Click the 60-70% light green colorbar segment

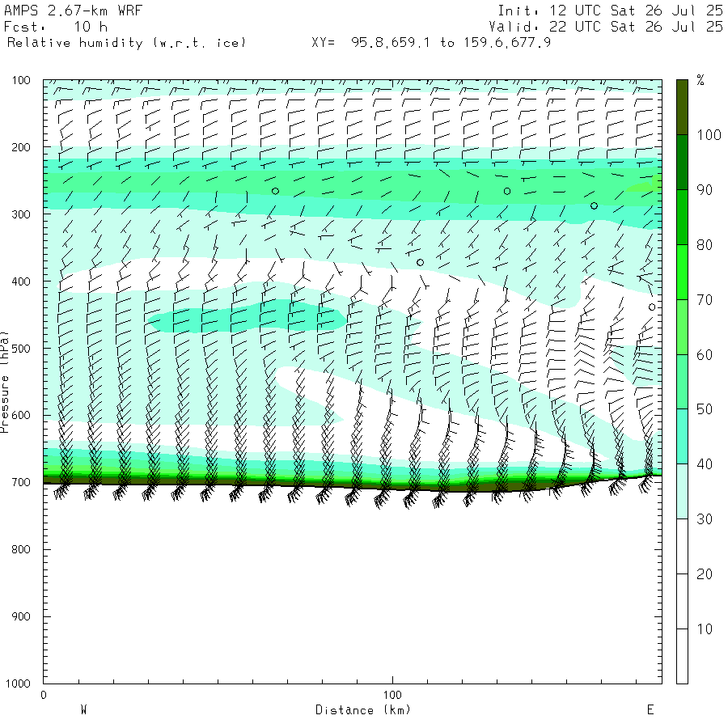click(682, 328)
